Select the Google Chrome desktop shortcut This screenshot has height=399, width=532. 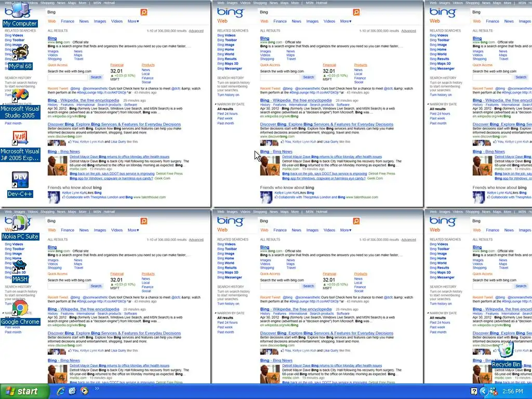point(20,312)
